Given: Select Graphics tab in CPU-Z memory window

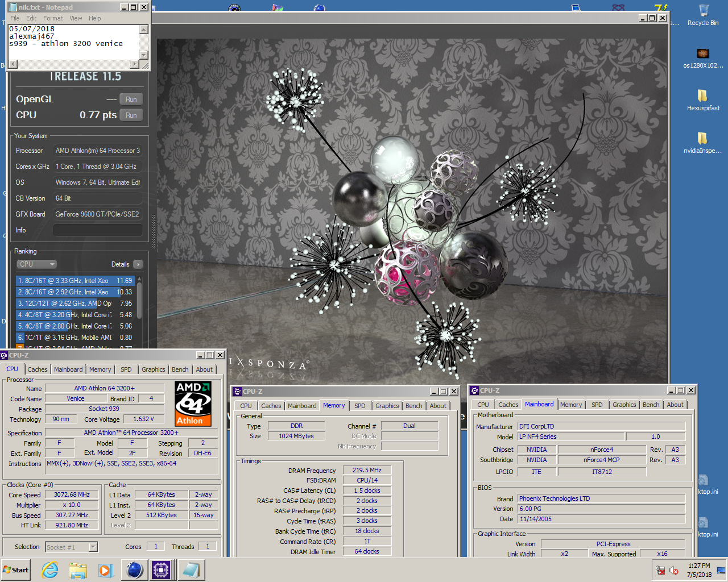Looking at the screenshot, I should point(387,406).
